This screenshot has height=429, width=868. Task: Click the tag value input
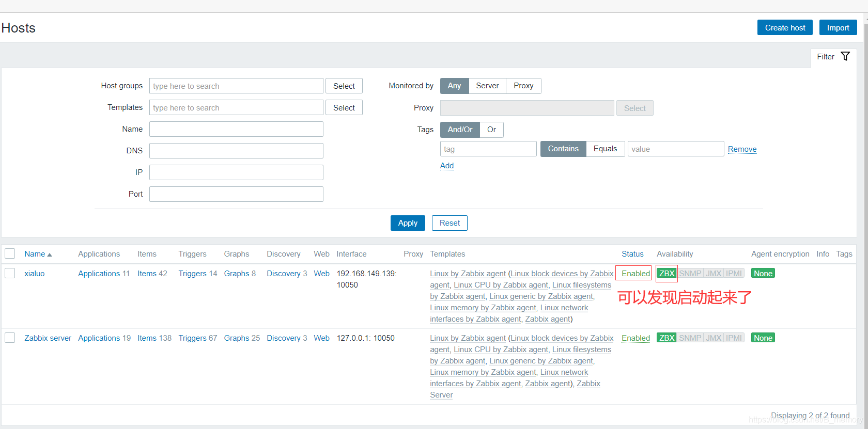click(x=676, y=149)
